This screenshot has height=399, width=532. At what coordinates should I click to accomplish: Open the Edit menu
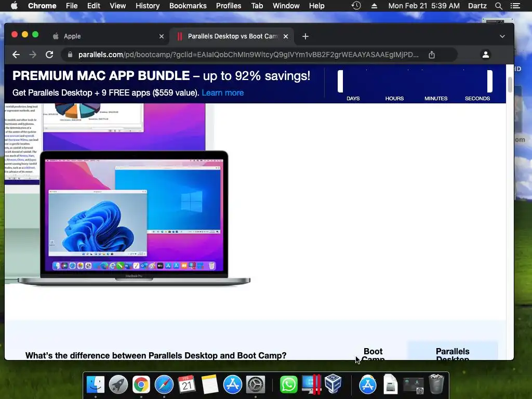(x=94, y=6)
